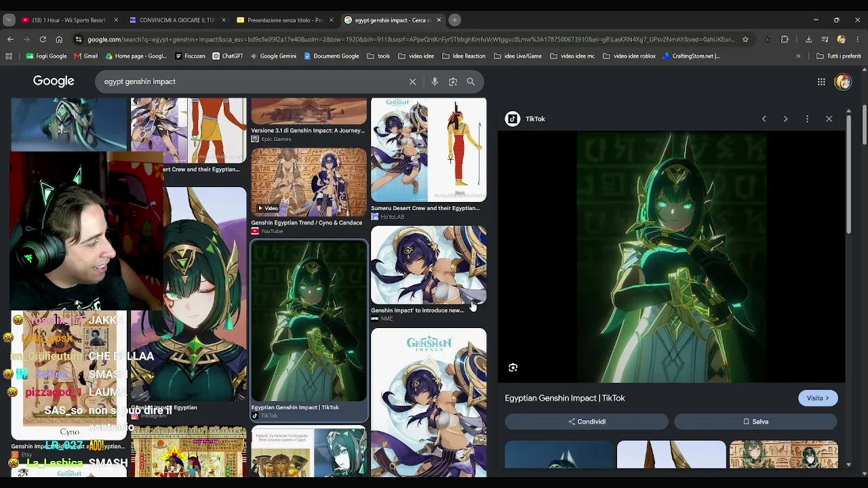Switch to the Wii Sports Resort tab

coord(68,20)
